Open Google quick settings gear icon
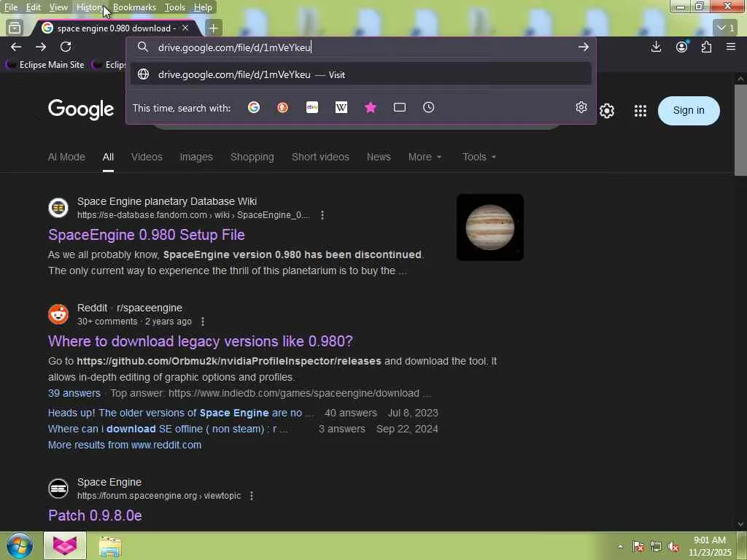The height and width of the screenshot is (560, 747). (x=606, y=111)
